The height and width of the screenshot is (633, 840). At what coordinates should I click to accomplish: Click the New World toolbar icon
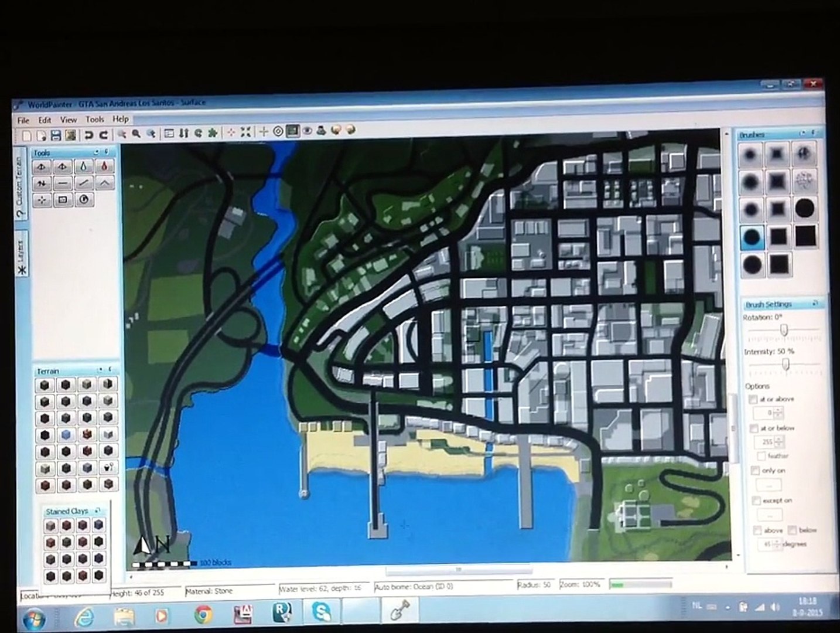click(x=27, y=135)
